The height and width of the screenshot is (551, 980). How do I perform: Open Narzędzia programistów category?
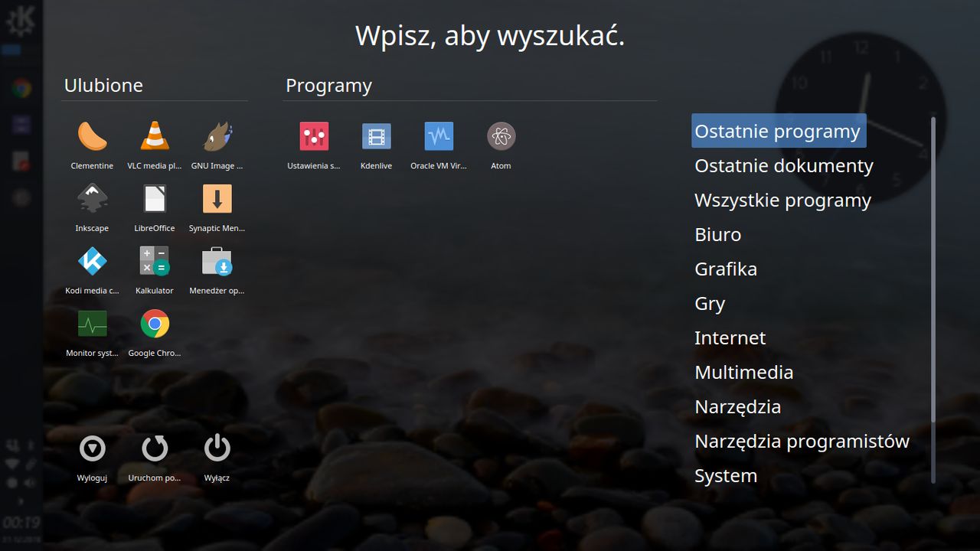802,441
